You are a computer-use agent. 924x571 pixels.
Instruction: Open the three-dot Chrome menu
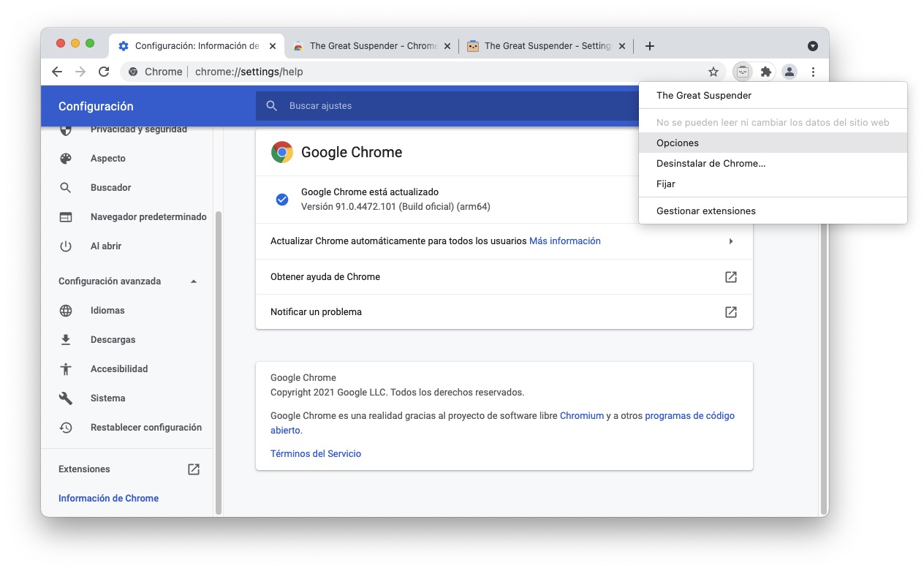click(813, 72)
